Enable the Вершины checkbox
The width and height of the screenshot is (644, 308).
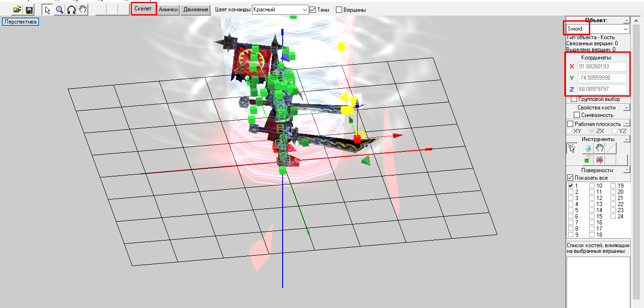coord(339,9)
